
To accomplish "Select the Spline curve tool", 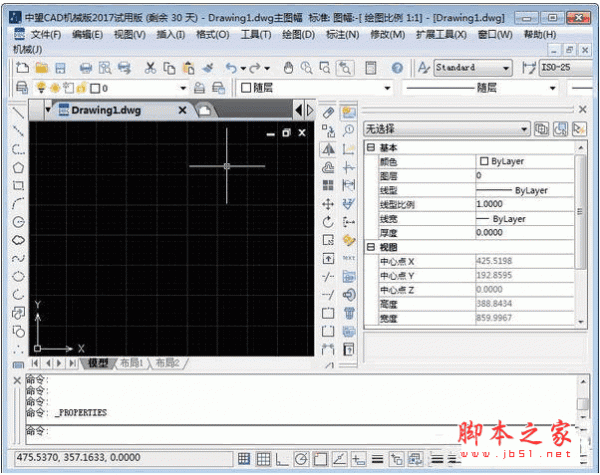I will [x=18, y=258].
